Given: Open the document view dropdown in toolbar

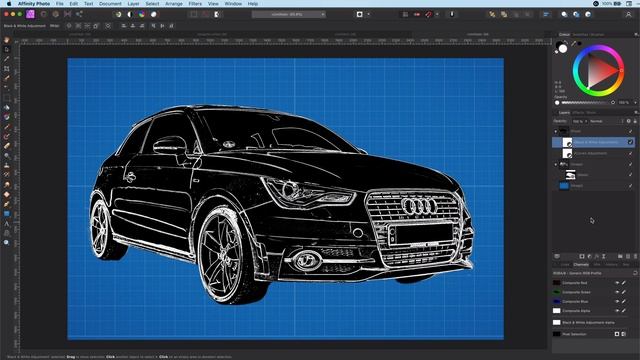Looking at the screenshot, I should pos(289,14).
